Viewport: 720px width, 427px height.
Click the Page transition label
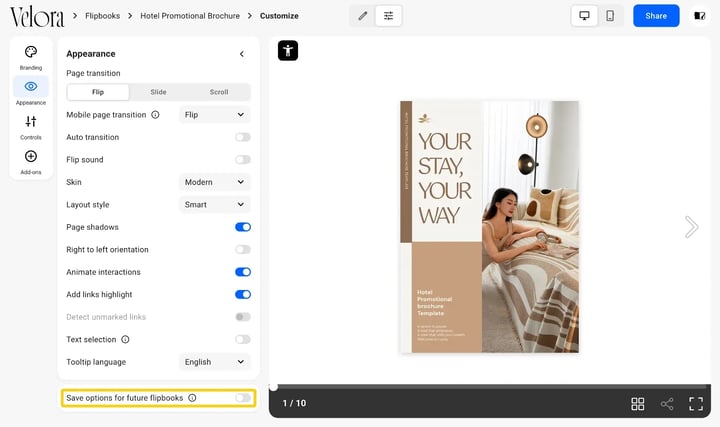click(x=93, y=73)
